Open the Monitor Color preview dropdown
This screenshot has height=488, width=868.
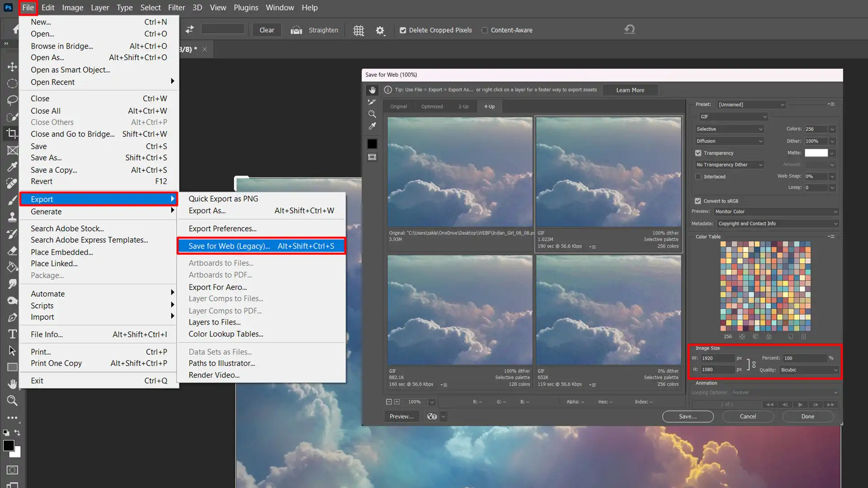coord(776,211)
